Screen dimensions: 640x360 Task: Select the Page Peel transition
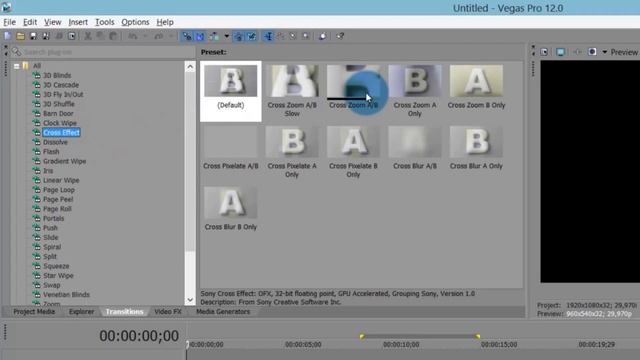click(58, 199)
